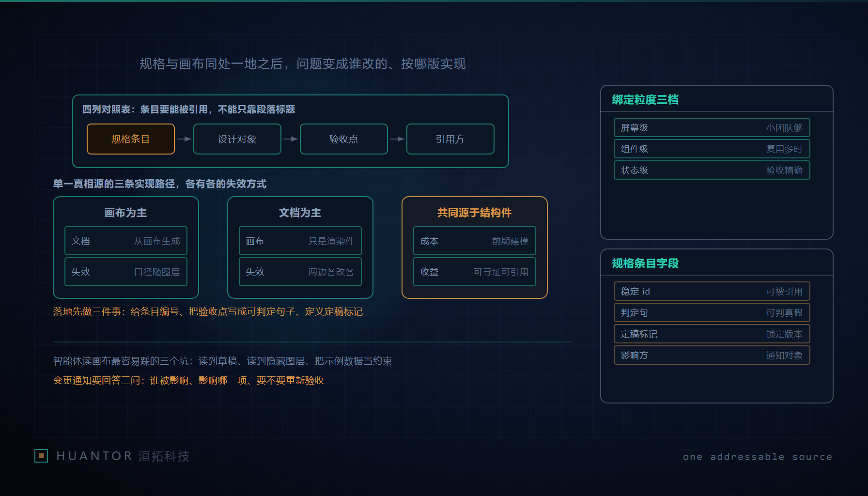This screenshot has width=868, height=496.
Task: Select the 文档 从画布生成 row
Action: click(x=126, y=241)
